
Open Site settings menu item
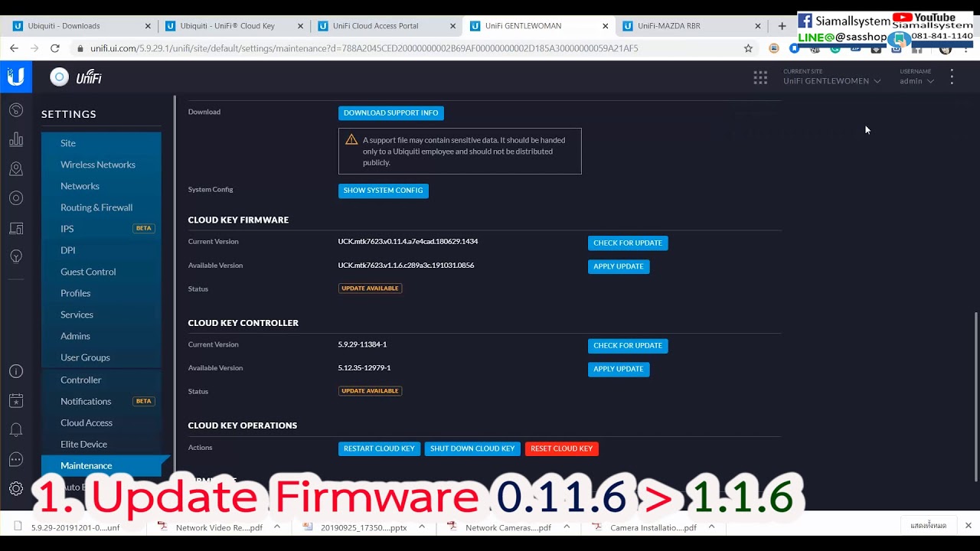point(101,143)
